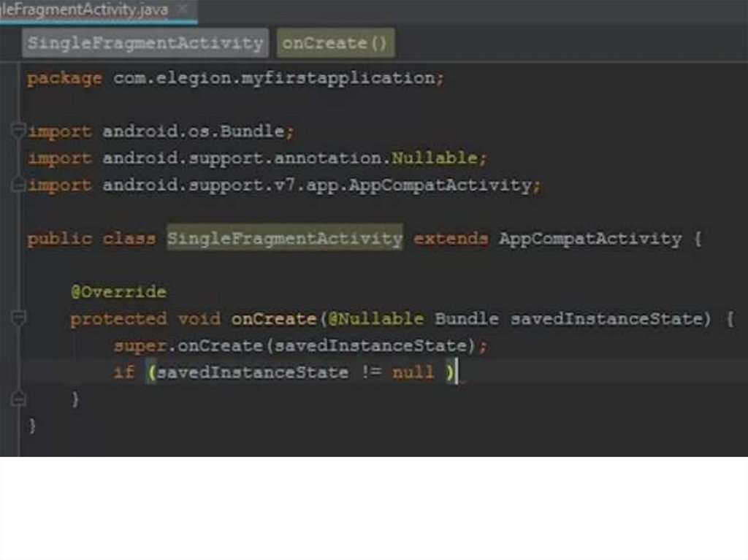748x560 pixels.
Task: Click the highlighted opening parenthesis after if
Action: coord(151,372)
